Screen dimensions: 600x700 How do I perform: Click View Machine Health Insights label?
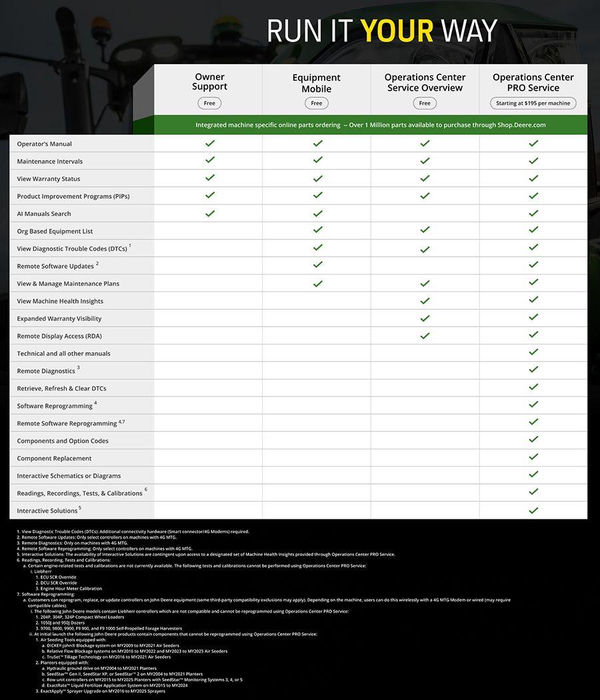coord(60,301)
